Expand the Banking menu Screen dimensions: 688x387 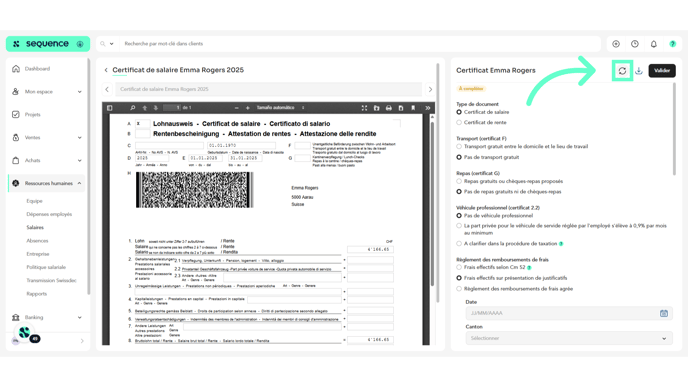click(46, 317)
